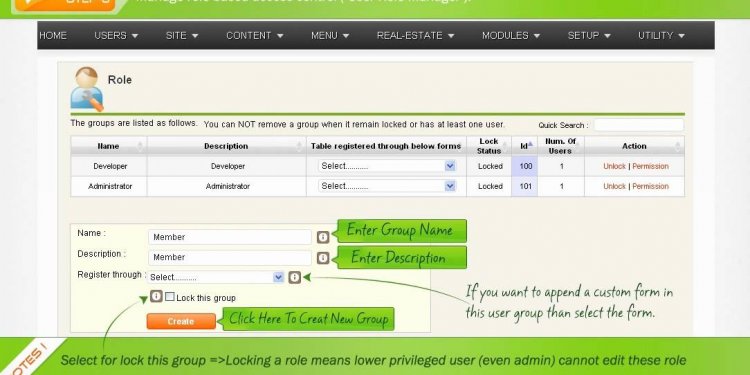Click Locked status in Administrator row

[x=490, y=186]
